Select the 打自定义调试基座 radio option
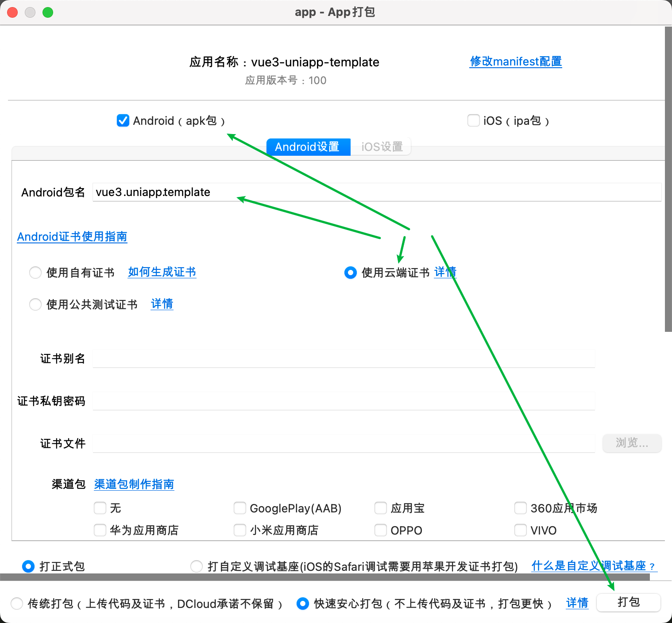The width and height of the screenshot is (672, 623). point(197,566)
